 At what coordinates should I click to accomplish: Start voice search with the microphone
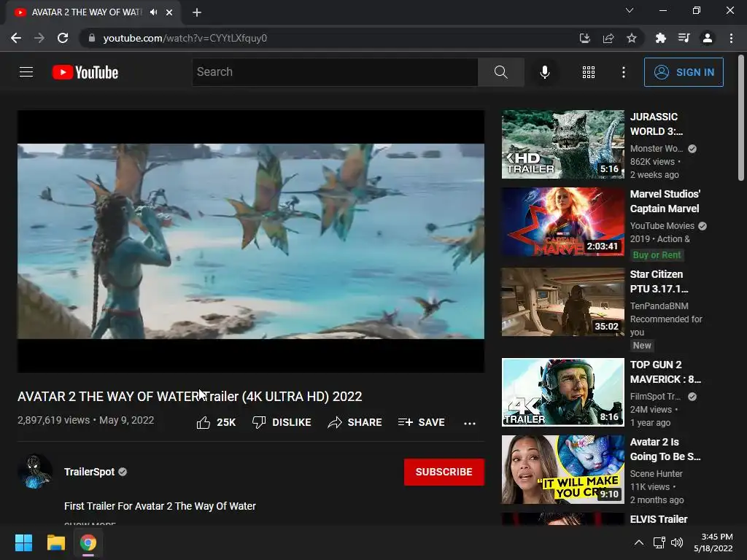(x=544, y=72)
